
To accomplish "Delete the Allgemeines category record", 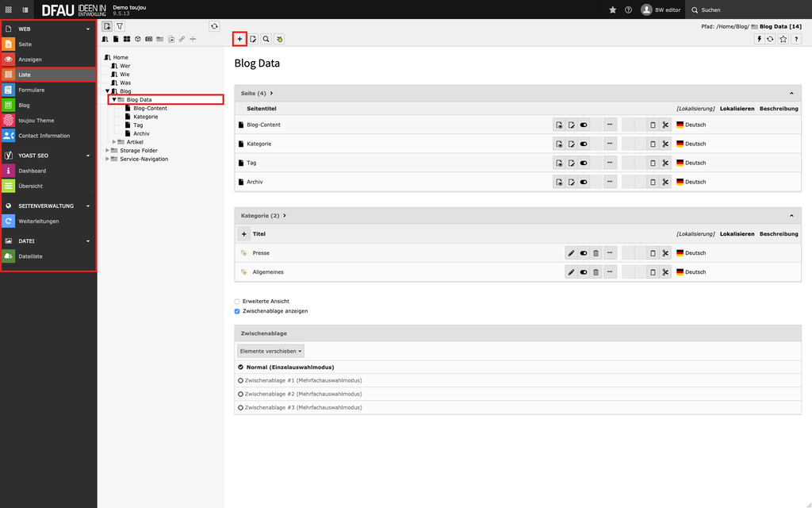I will (596, 272).
